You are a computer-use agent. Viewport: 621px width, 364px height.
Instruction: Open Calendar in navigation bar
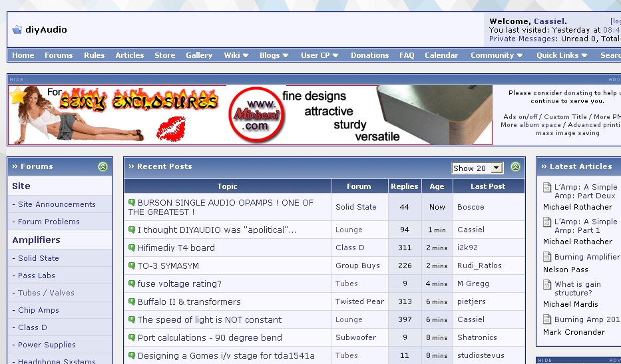point(441,55)
